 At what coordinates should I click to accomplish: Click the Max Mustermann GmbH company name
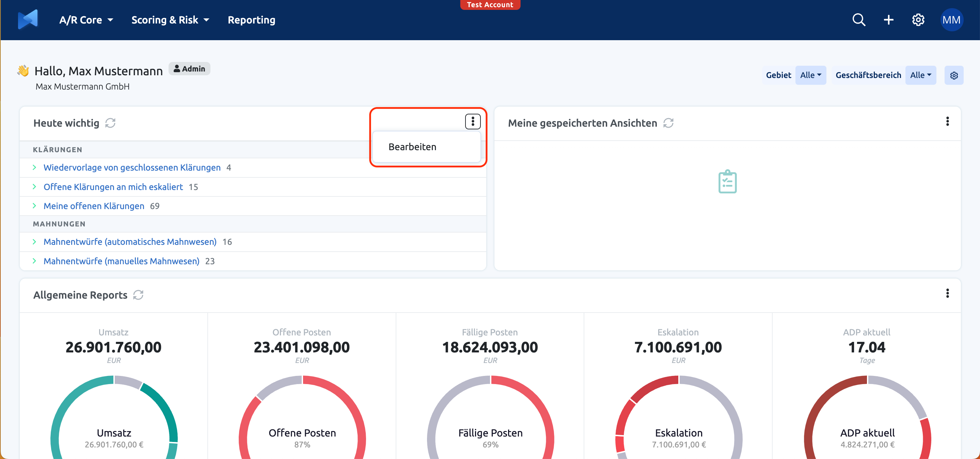coord(82,87)
